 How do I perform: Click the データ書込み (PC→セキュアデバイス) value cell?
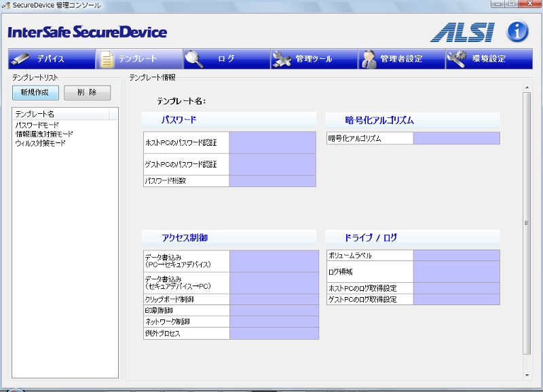click(274, 261)
